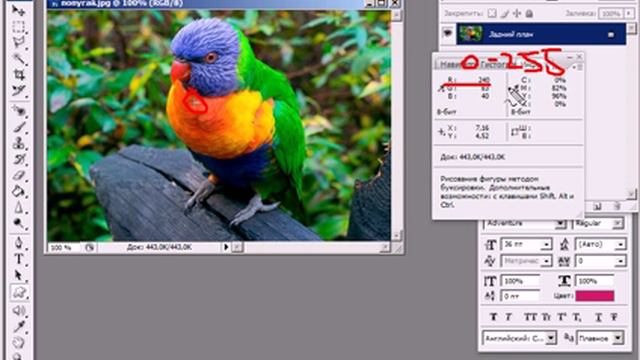
Task: Select the Hand tool
Action: (x=18, y=342)
